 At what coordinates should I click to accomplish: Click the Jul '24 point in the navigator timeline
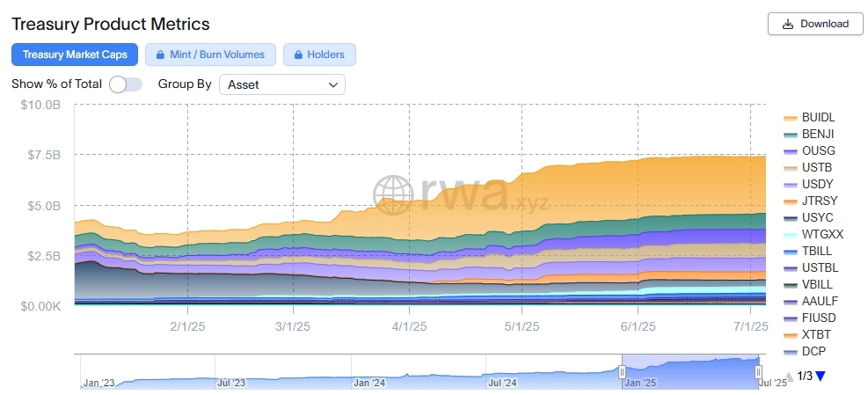click(x=503, y=383)
